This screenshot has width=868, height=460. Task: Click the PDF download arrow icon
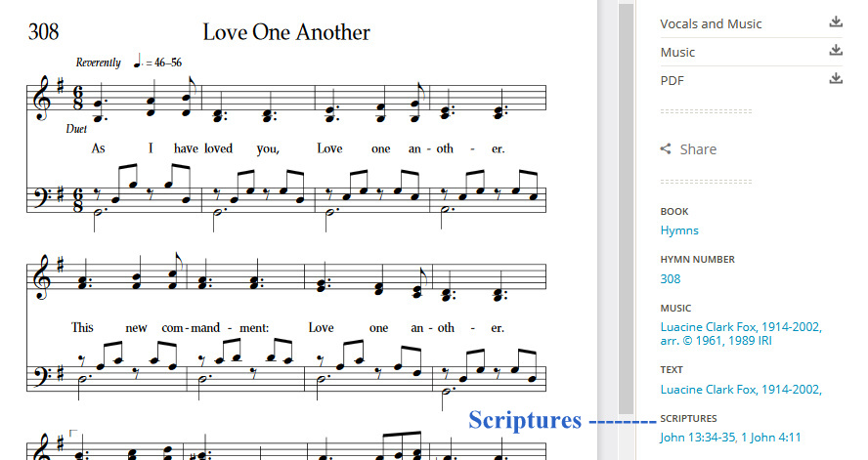tap(836, 78)
